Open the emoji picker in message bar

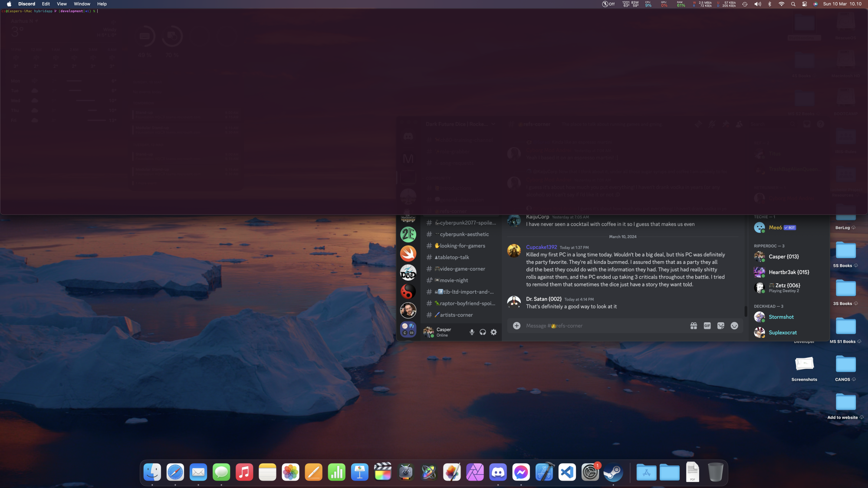click(x=734, y=326)
